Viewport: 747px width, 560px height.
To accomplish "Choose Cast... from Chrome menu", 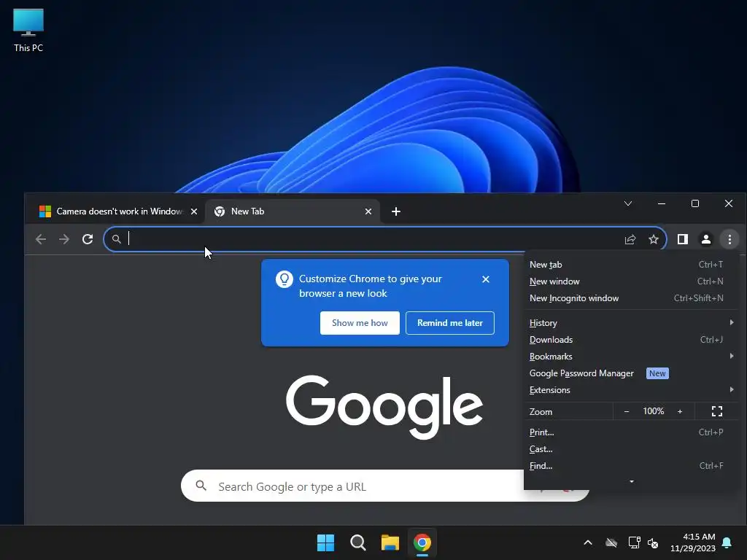I will click(631, 449).
